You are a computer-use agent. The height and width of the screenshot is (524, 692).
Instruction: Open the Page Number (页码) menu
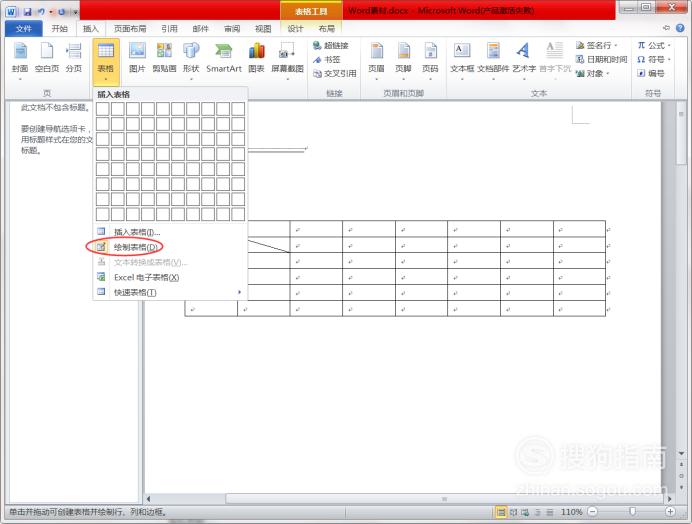(430, 61)
